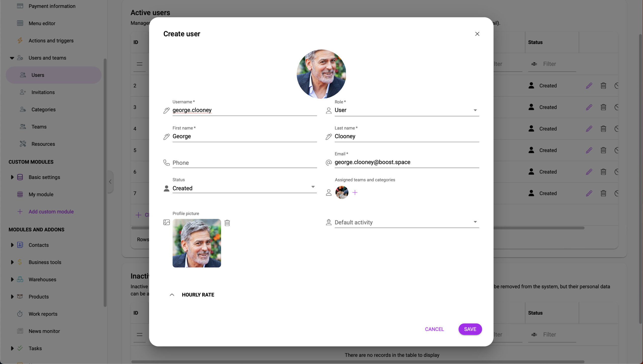
Task: Click the edit (pencil) icon for email
Action: 328,163
